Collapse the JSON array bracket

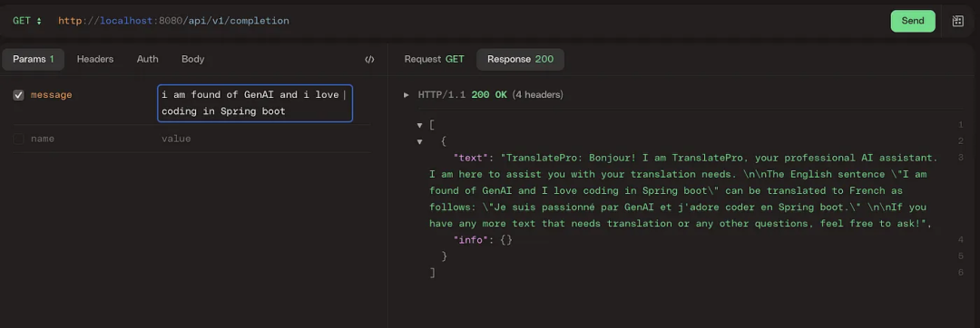419,125
